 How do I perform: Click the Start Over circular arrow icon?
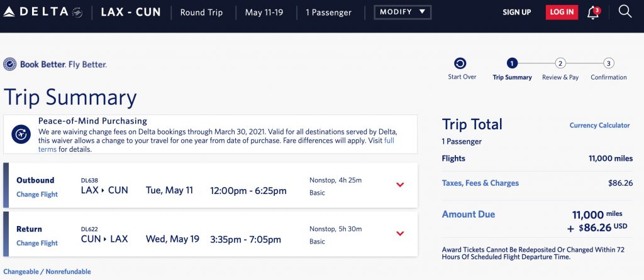tap(460, 63)
